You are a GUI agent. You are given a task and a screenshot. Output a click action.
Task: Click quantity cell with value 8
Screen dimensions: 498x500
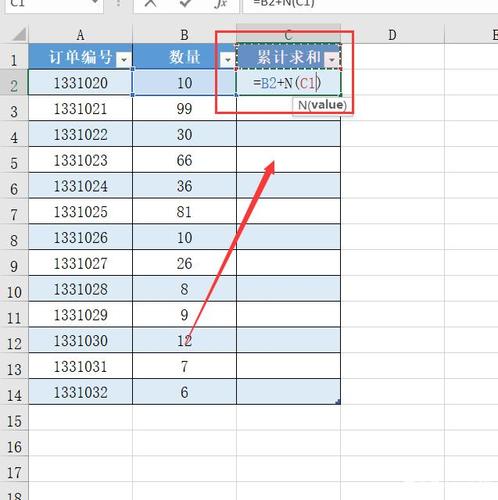pos(184,289)
